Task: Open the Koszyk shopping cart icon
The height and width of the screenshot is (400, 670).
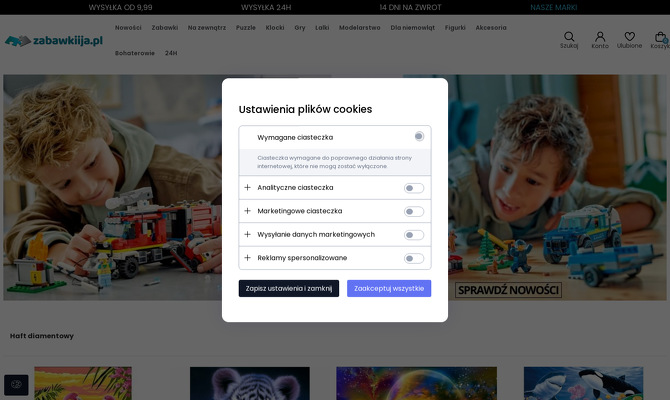Action: (x=660, y=37)
